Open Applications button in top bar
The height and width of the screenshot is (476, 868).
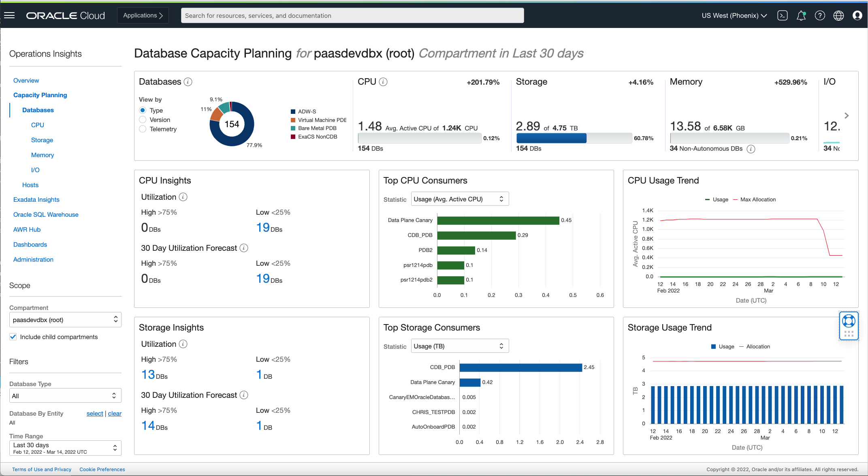coord(143,15)
